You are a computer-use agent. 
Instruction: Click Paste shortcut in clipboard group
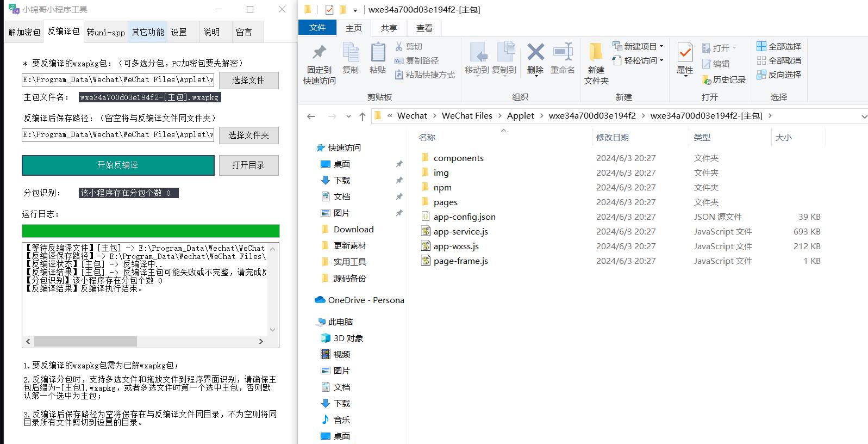pyautogui.click(x=424, y=75)
